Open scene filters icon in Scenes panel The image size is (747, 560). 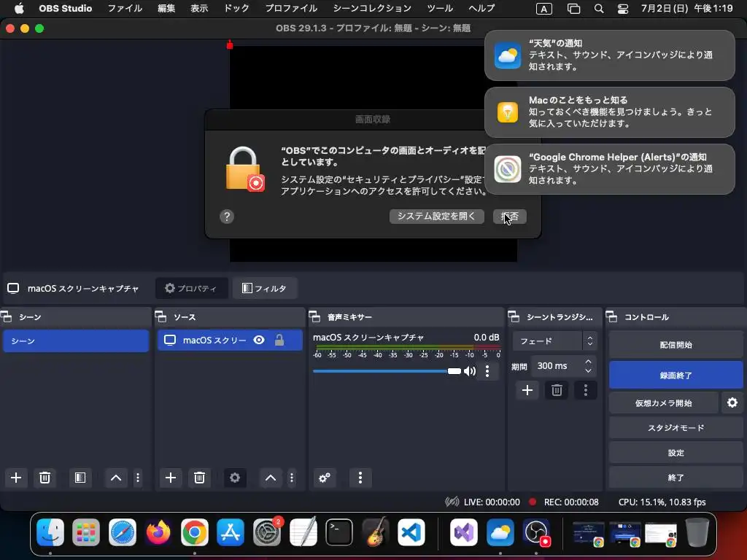[x=80, y=478]
